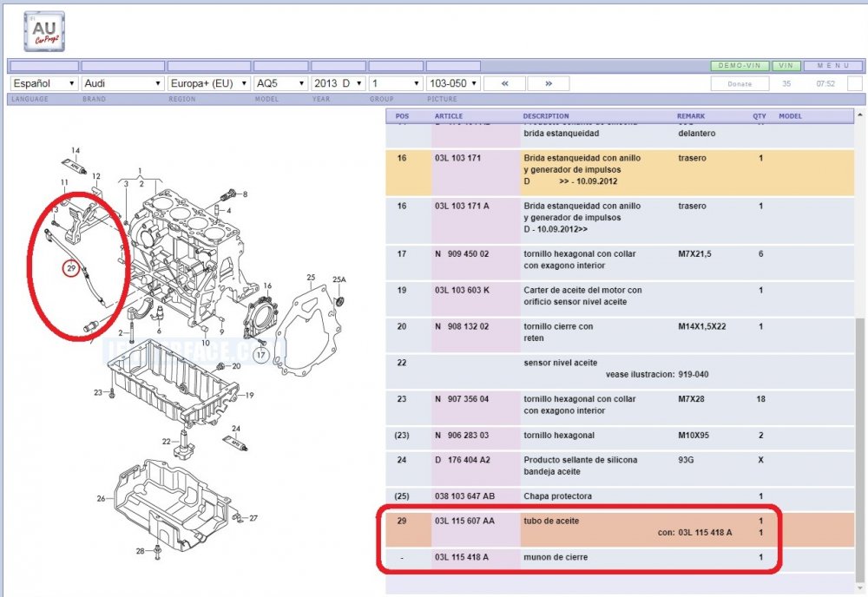Click remark M7X21,5

694,254
